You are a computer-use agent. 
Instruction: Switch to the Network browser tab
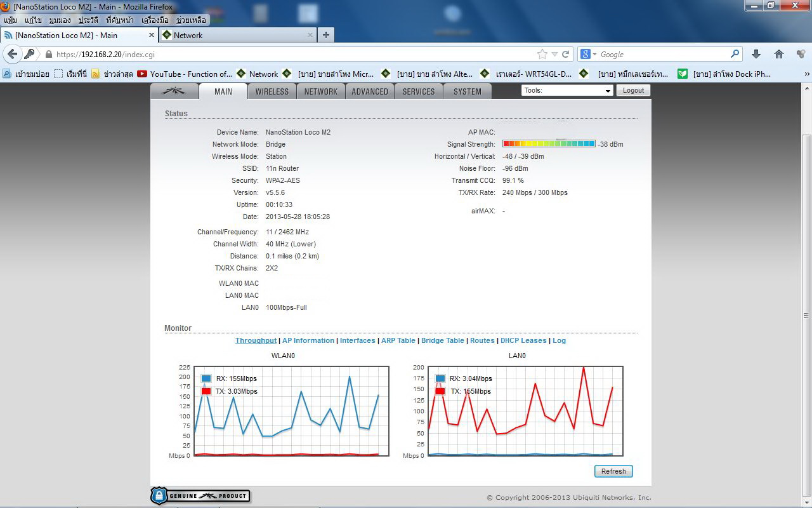tap(238, 35)
